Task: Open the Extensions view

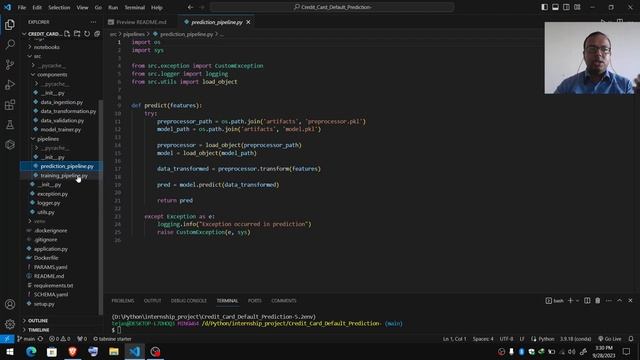Action: coord(10,105)
